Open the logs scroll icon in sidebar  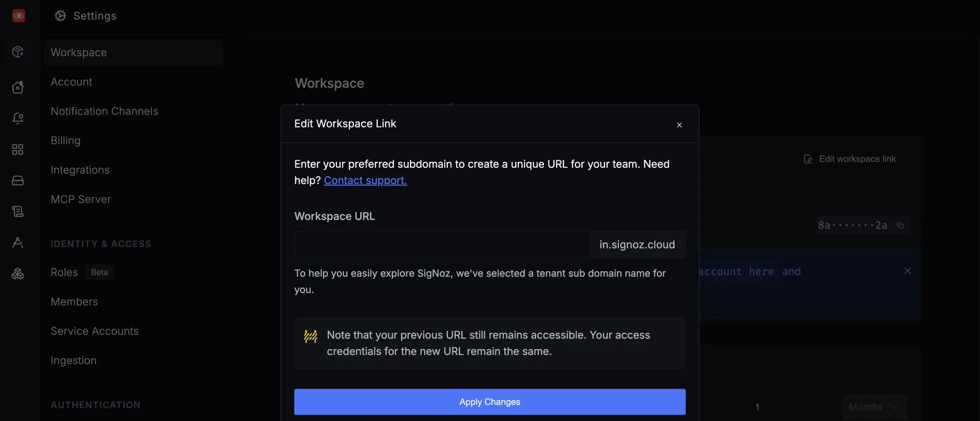coord(18,211)
